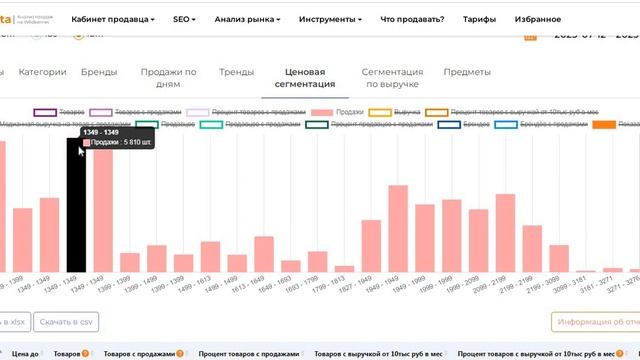Select the 1693 - 1799 price bar
This screenshot has height=360, width=640.
318,262
